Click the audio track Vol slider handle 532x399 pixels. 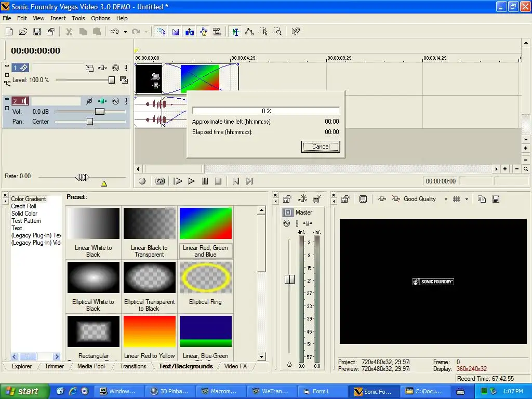(100, 112)
